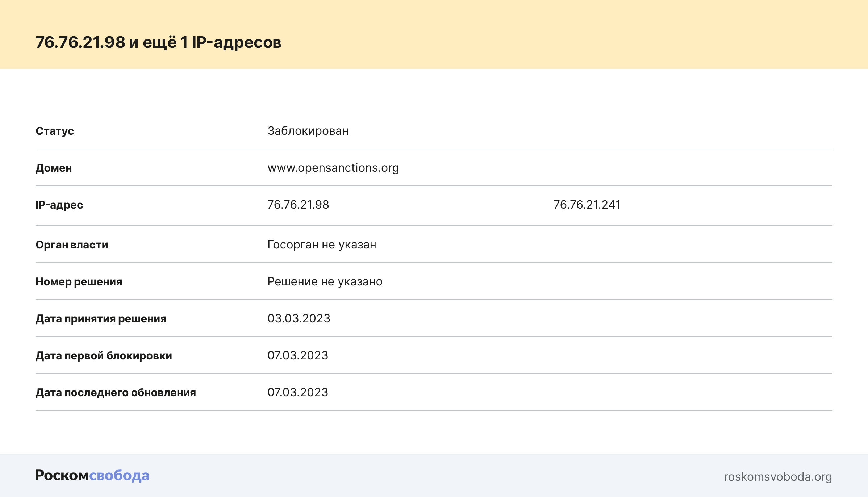Click the Дата первой блокировки label
Viewport: 868px width, 497px height.
tap(104, 356)
